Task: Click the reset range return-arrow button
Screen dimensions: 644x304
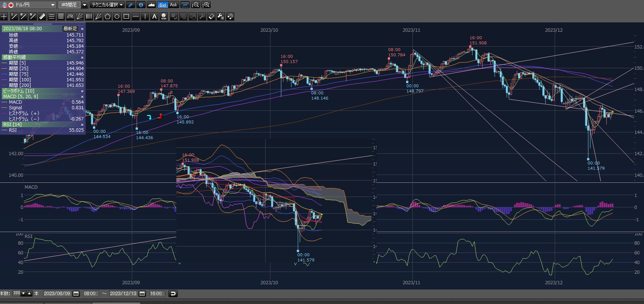Action: (173, 294)
